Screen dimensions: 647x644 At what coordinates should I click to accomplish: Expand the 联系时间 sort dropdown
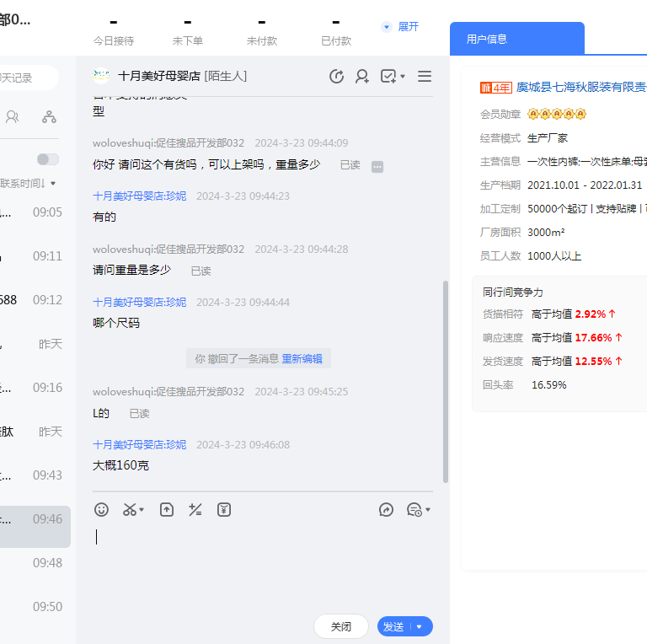29,183
